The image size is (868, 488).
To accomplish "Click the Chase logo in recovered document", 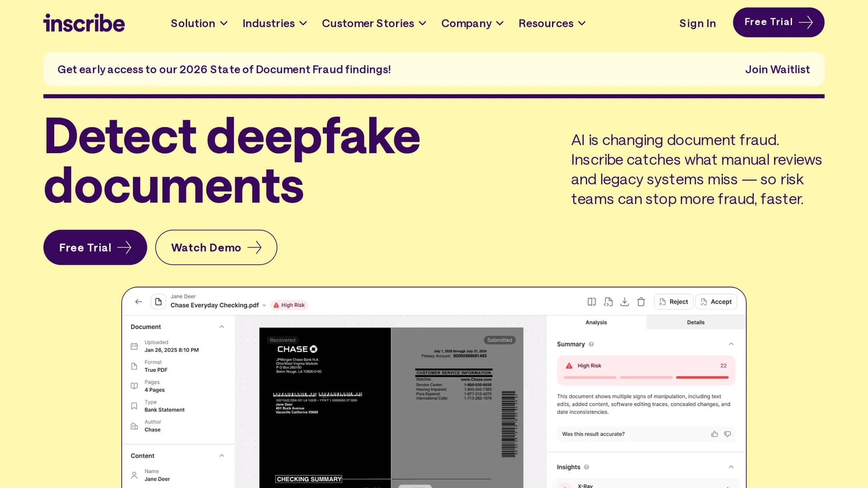I will [x=297, y=349].
